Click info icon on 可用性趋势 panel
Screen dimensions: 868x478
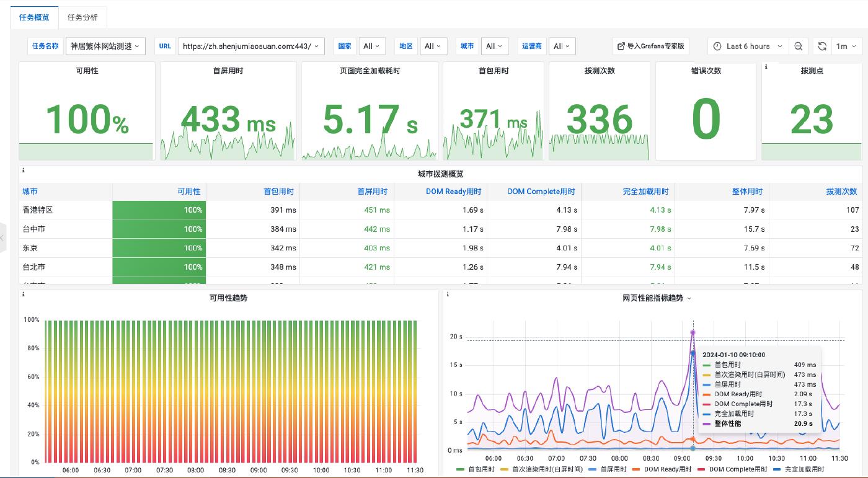[23, 294]
